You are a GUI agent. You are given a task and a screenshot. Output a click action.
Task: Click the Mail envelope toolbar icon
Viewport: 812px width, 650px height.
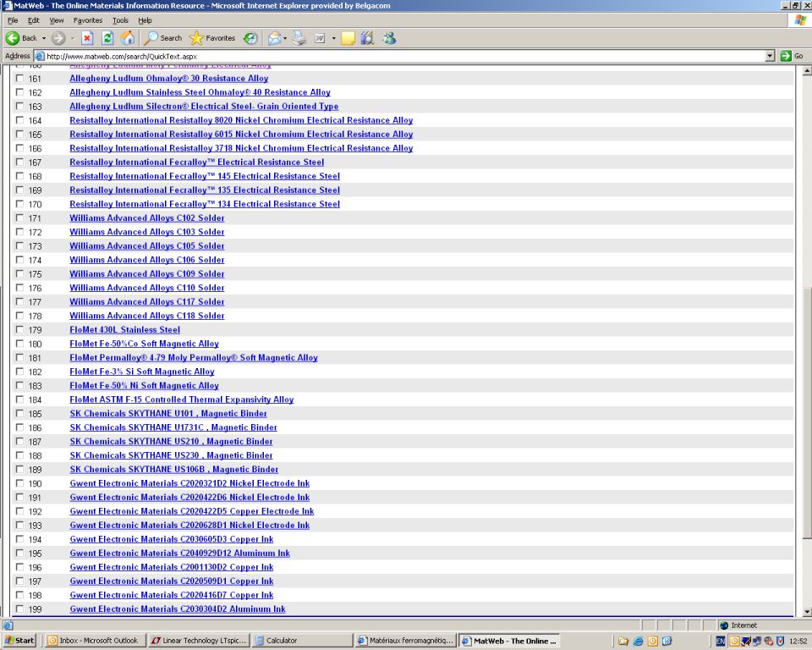[274, 38]
